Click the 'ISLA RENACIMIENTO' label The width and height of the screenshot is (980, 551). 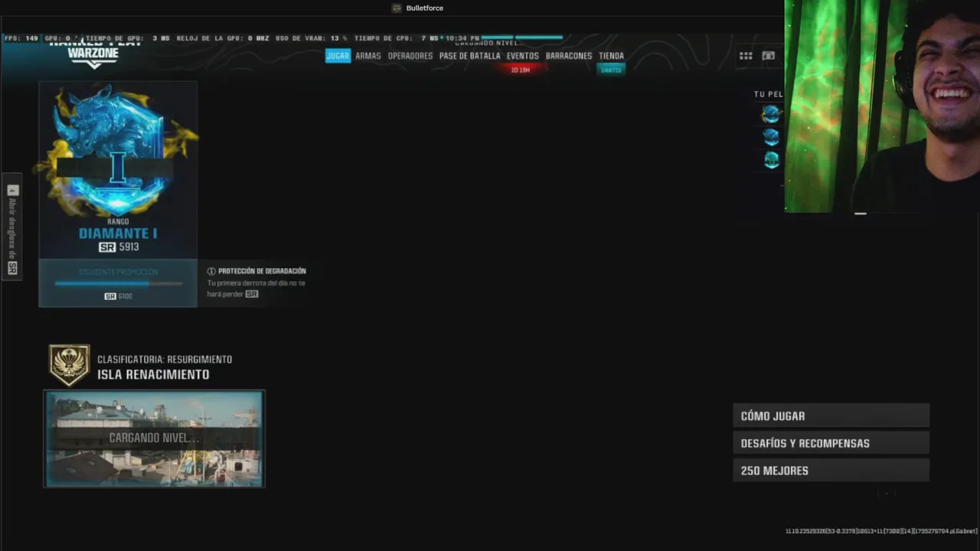(x=153, y=374)
